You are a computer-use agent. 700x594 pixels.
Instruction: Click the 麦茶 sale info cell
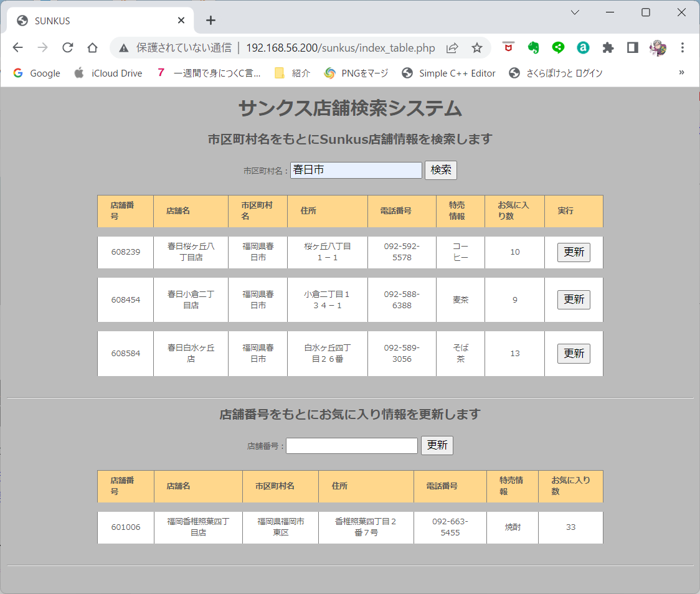click(460, 300)
